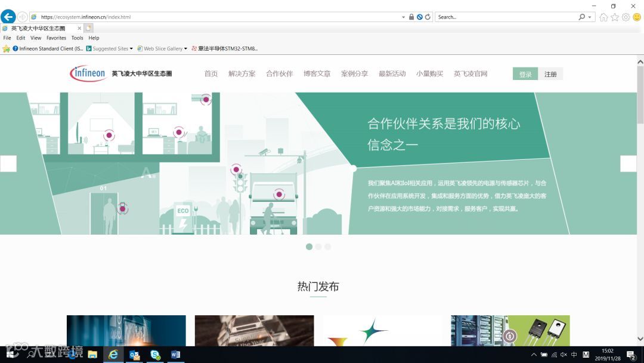The image size is (644, 363).
Task: Open 英飞凌官网 nav link
Action: coord(470,73)
